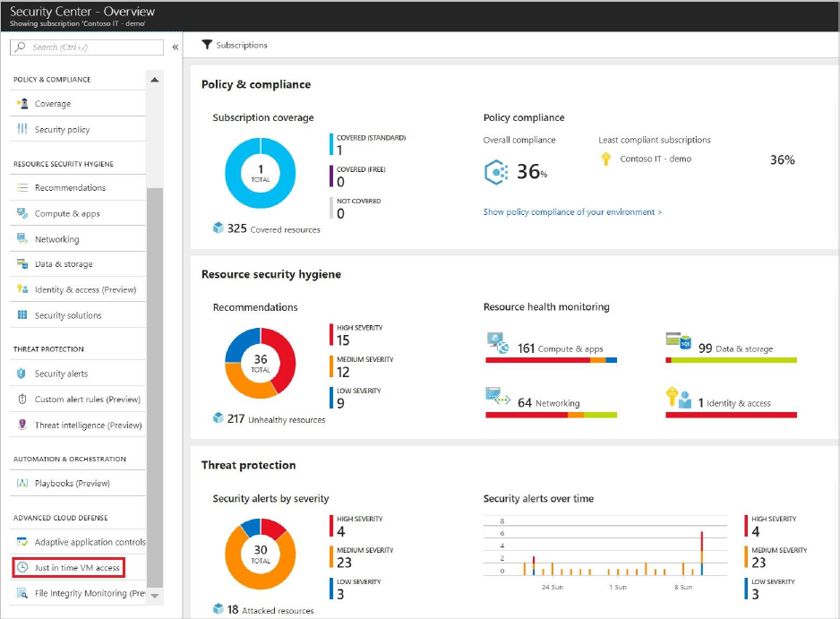
Task: Click into the Search (Ctrl+/) field
Action: pyautogui.click(x=87, y=47)
